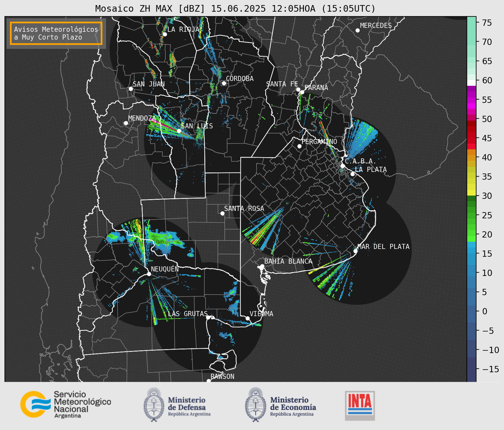Click the SAN JUAN city marker dot
The image size is (504, 430).
(131, 89)
